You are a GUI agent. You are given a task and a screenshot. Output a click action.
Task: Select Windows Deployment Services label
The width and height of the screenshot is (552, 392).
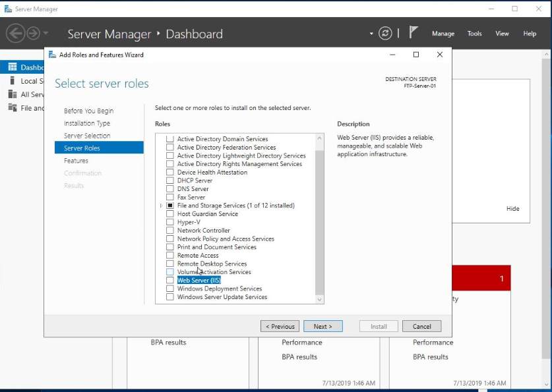220,289
